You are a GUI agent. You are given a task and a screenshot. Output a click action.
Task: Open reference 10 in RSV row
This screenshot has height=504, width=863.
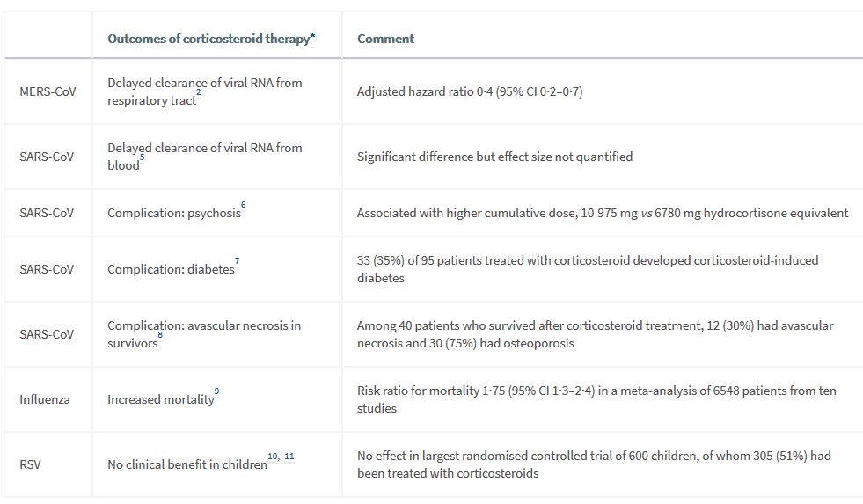point(273,457)
